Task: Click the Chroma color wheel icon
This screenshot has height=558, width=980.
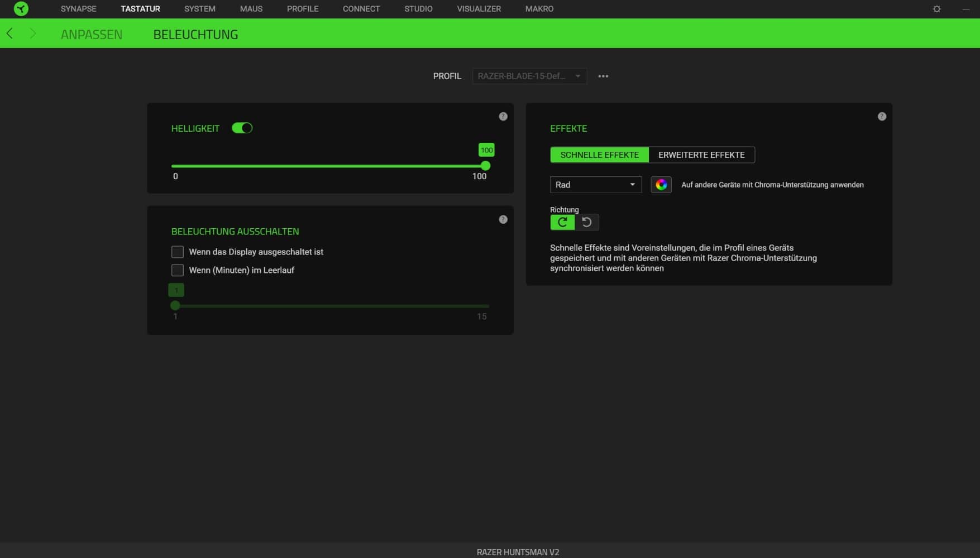Action: point(661,185)
